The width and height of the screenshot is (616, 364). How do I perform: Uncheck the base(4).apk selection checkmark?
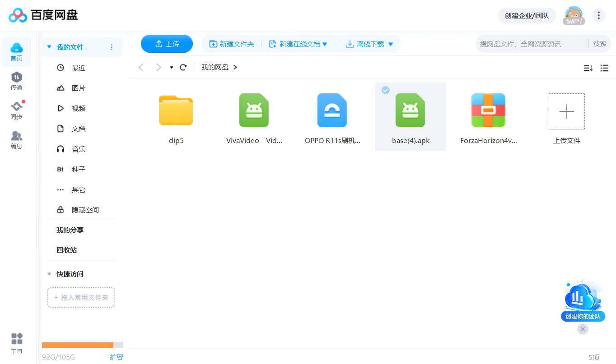tap(385, 90)
